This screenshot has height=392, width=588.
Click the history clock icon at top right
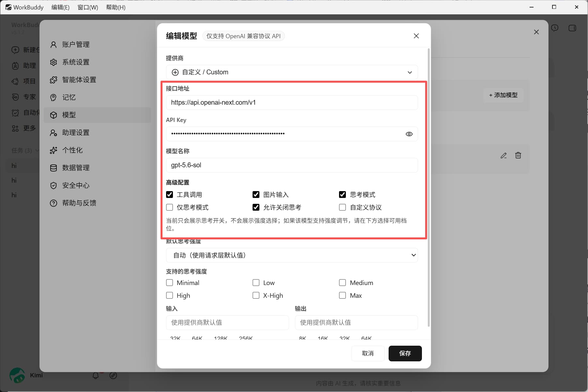[555, 28]
